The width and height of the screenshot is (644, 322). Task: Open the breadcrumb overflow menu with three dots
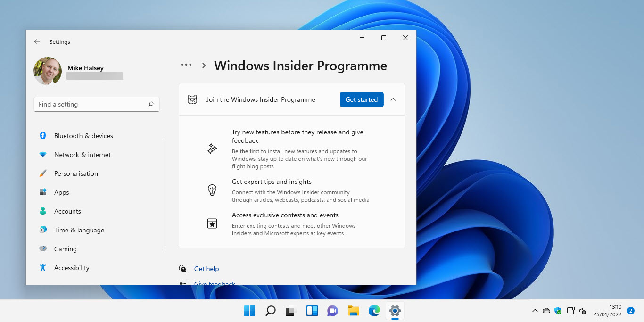point(186,65)
